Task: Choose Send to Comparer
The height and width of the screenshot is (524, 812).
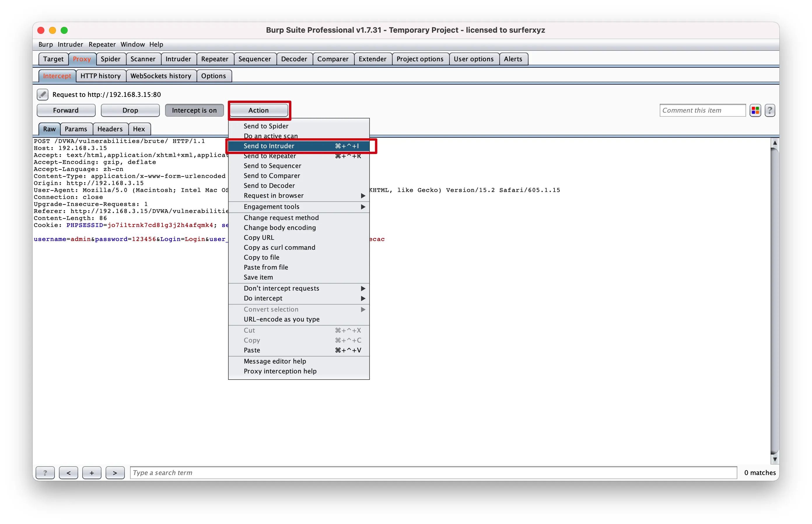Action: 299,176
